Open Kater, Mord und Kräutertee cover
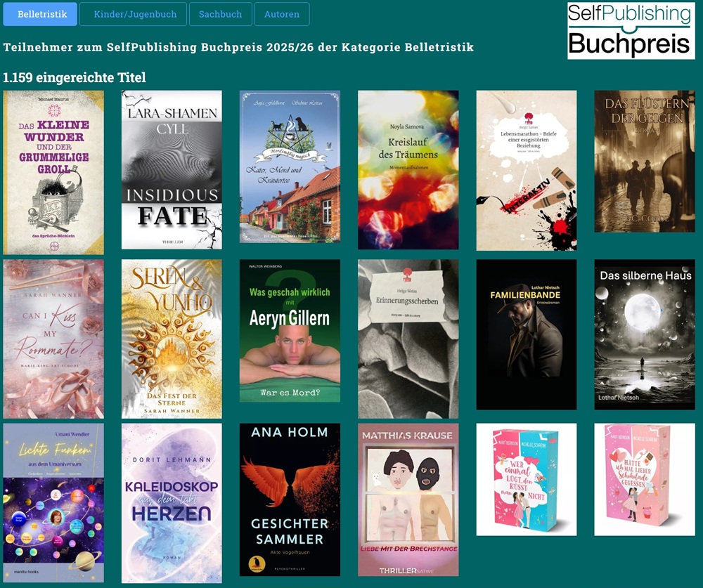Viewport: 703px width, 588px height. coord(290,166)
